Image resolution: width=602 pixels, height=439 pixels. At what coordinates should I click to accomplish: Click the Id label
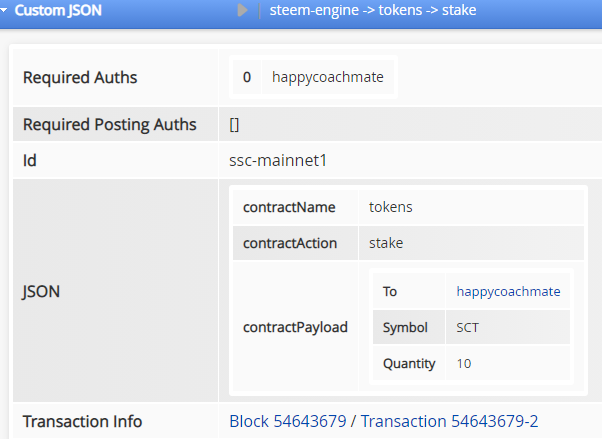[x=30, y=161]
